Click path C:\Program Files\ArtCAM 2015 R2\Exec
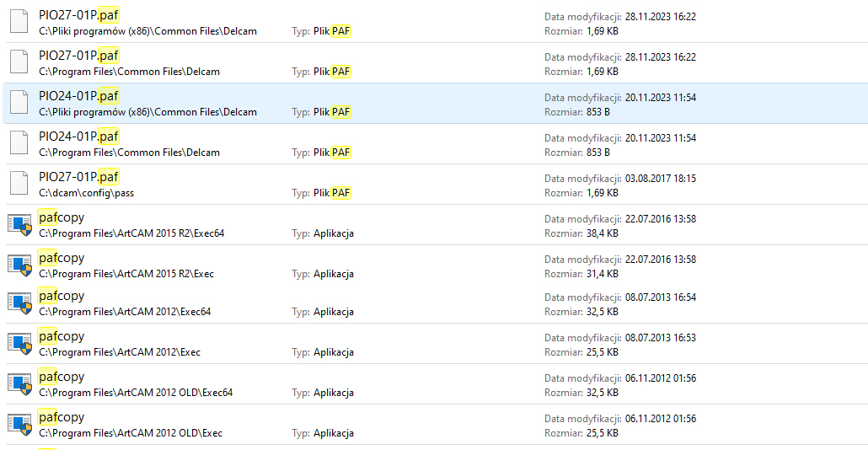Screen dimensions: 868x450 [x=126, y=274]
